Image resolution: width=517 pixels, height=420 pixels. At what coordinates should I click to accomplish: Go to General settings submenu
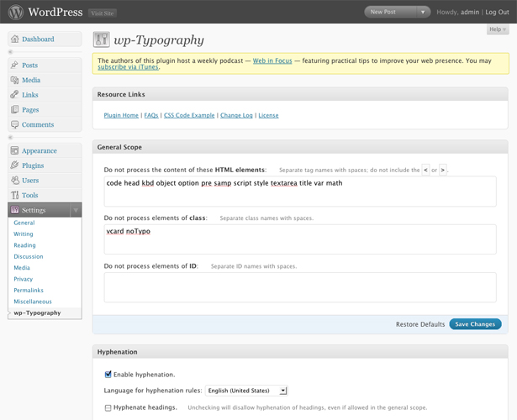click(x=24, y=223)
